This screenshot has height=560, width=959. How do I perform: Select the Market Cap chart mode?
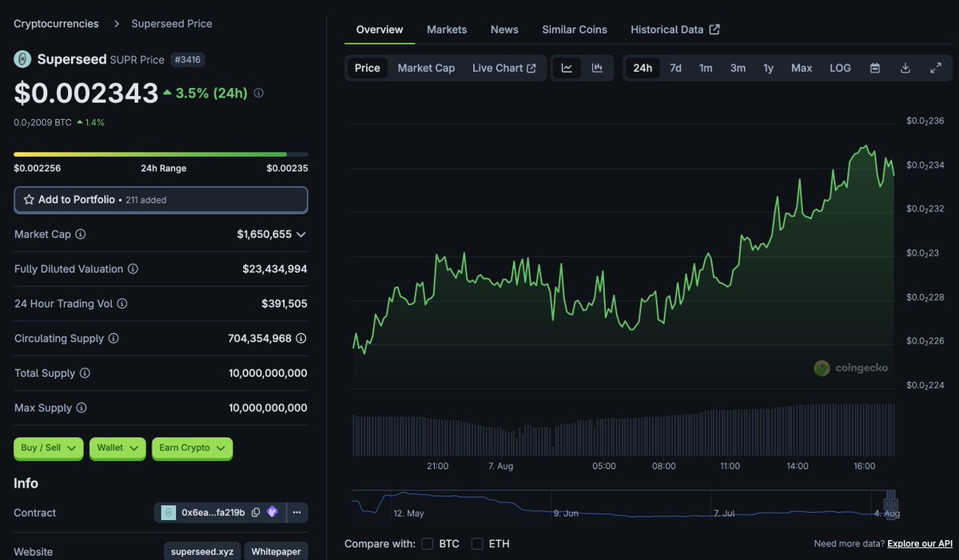pos(426,68)
